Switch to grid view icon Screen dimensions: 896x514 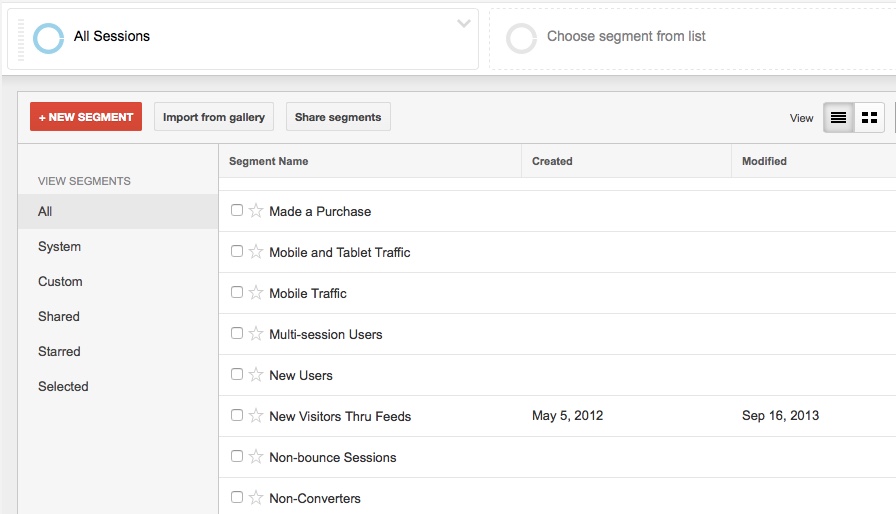(869, 118)
